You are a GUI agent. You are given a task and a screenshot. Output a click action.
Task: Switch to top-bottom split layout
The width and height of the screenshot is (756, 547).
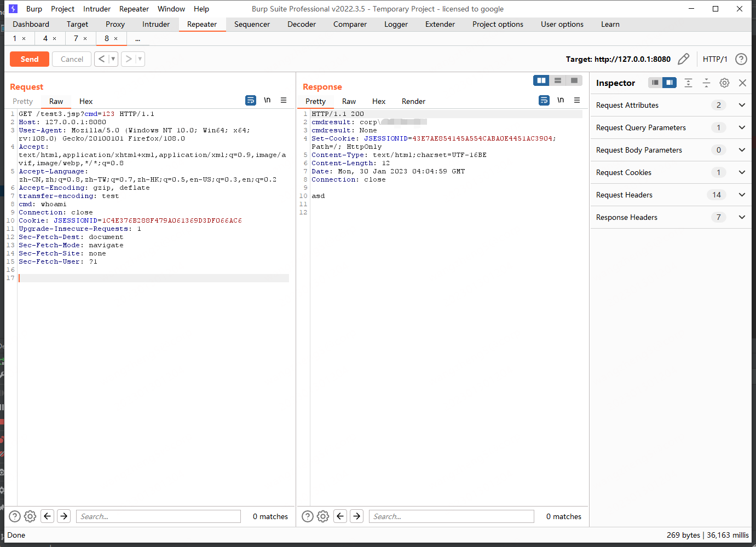tap(558, 80)
